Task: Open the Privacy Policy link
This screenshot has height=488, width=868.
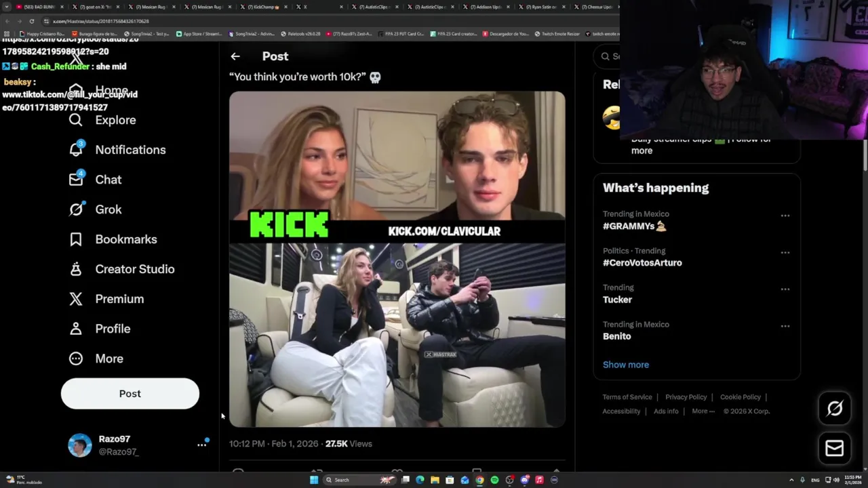Action: (686, 397)
